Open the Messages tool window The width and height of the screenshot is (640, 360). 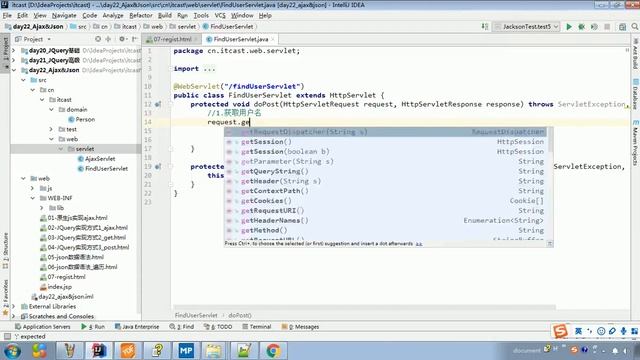click(x=300, y=327)
